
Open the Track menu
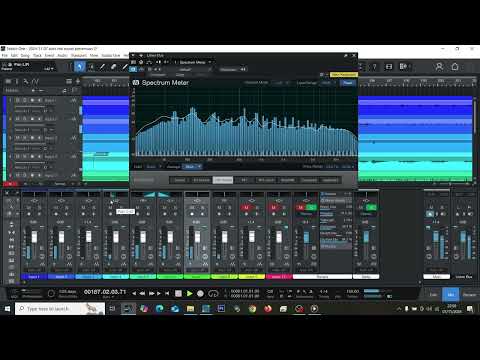pos(37,55)
